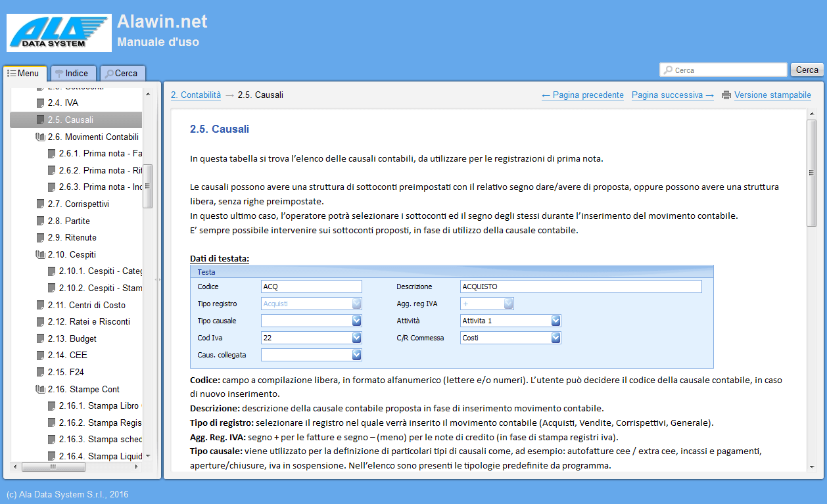This screenshot has width=827, height=504.
Task: Click the menu tree vertical scrollbar thumb
Action: point(148,186)
